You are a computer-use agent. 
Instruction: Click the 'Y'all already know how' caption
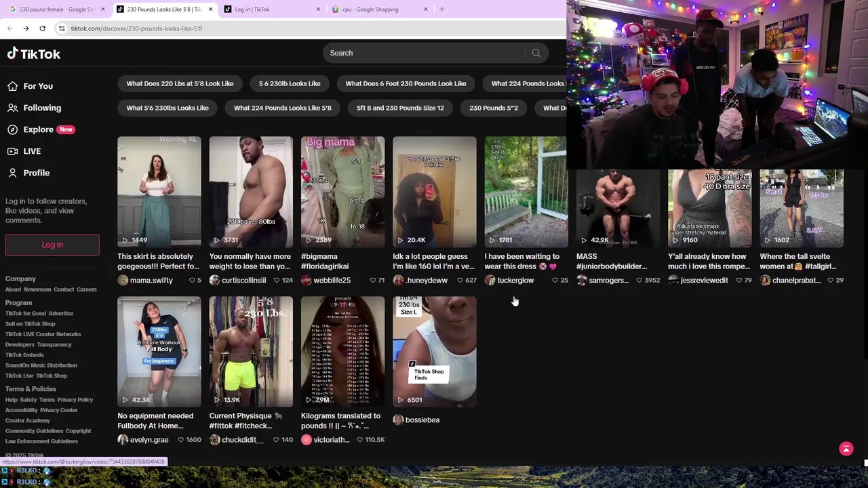pyautogui.click(x=707, y=261)
